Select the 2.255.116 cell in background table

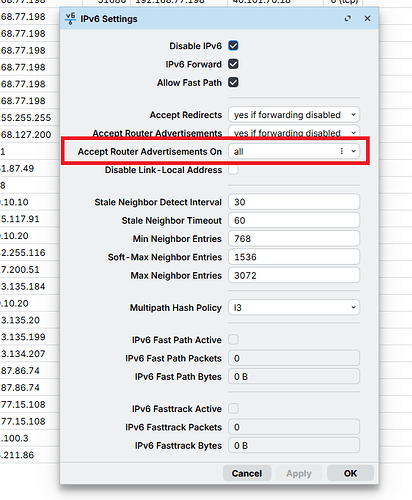[23, 253]
